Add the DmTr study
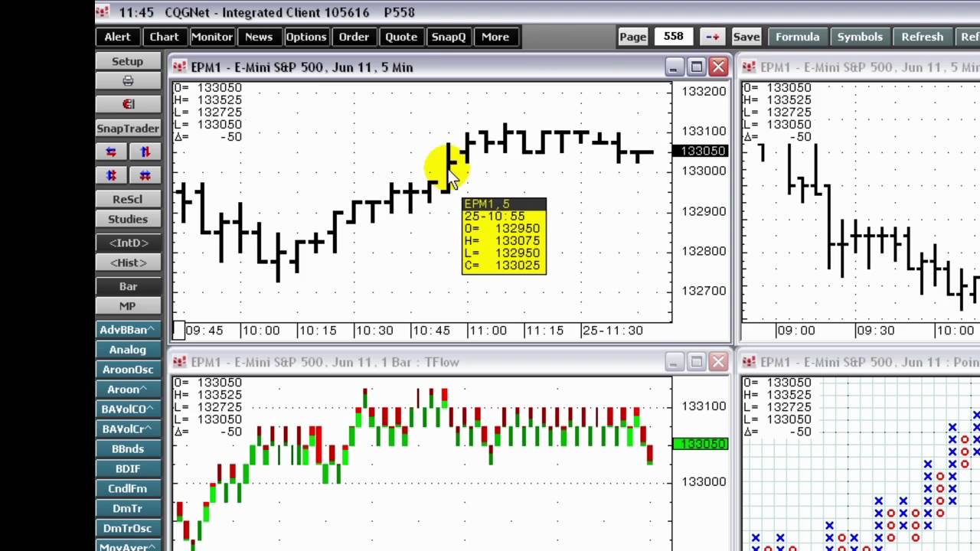Image resolution: width=980 pixels, height=551 pixels. click(128, 508)
